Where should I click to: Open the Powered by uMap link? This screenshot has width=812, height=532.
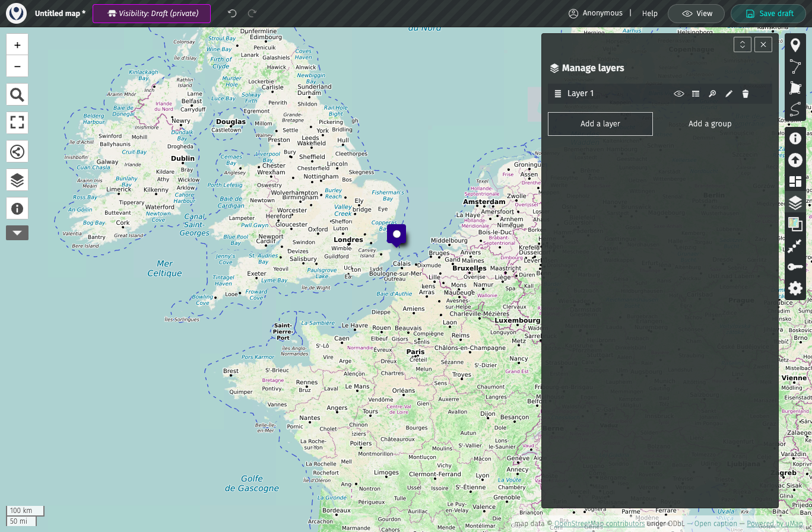[x=775, y=524]
